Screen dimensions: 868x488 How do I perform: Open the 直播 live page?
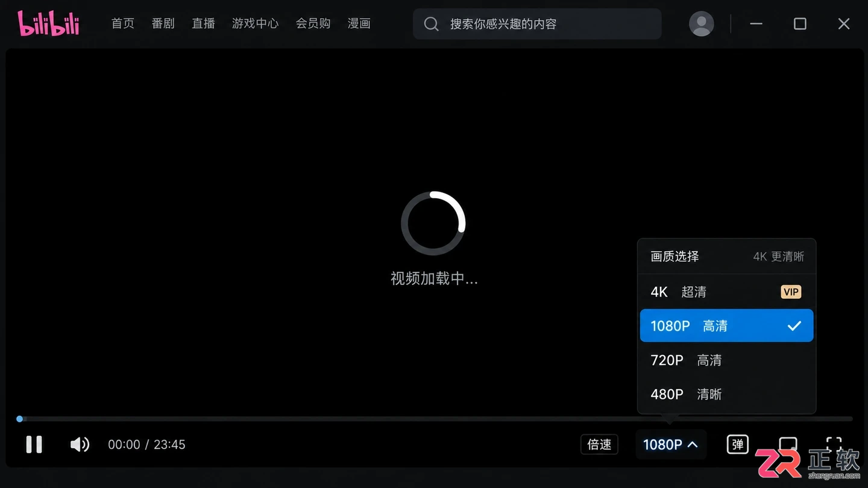pyautogui.click(x=203, y=23)
